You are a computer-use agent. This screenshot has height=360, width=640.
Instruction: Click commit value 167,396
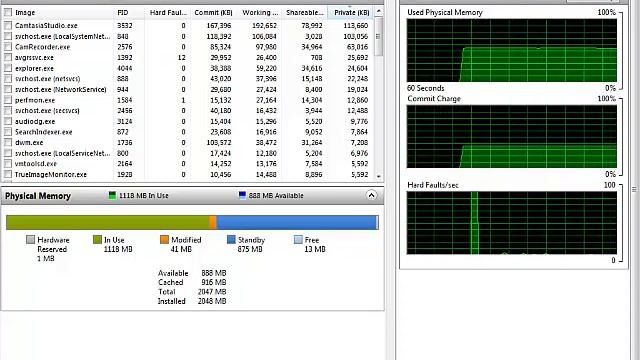(219, 25)
